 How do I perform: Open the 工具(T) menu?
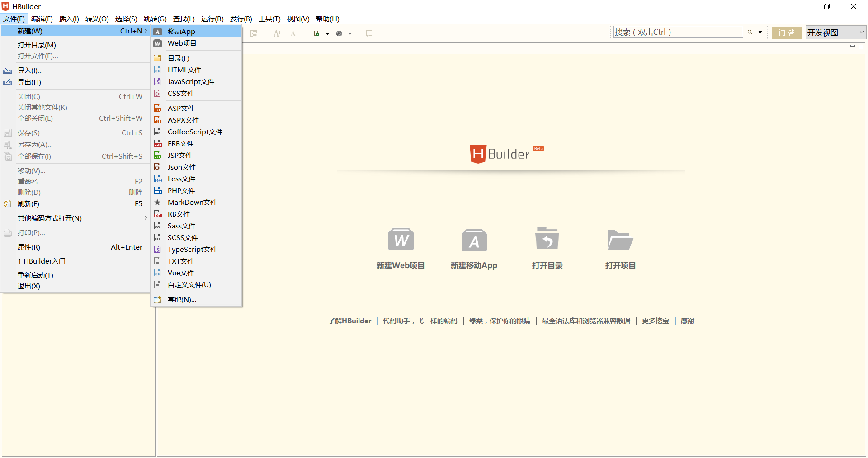[269, 19]
